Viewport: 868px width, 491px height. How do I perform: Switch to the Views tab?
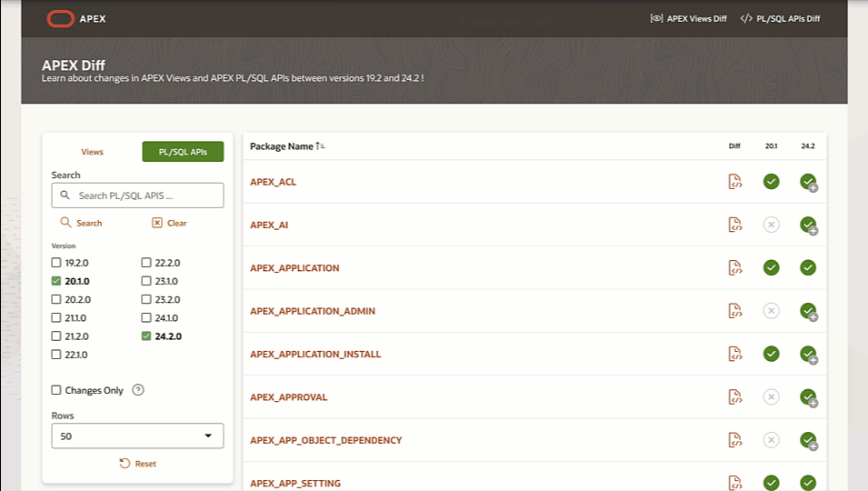[92, 152]
